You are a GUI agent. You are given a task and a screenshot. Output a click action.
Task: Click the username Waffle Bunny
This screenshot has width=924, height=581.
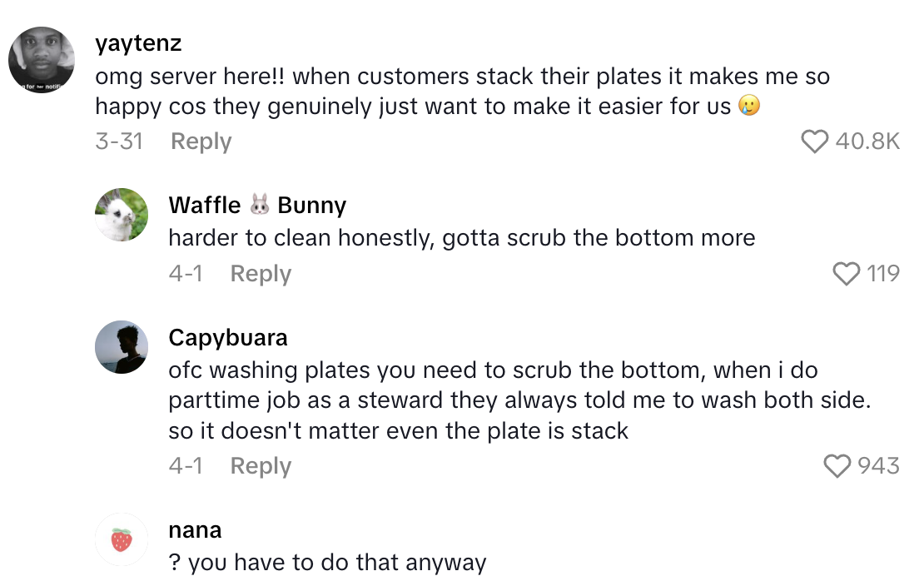tap(256, 205)
